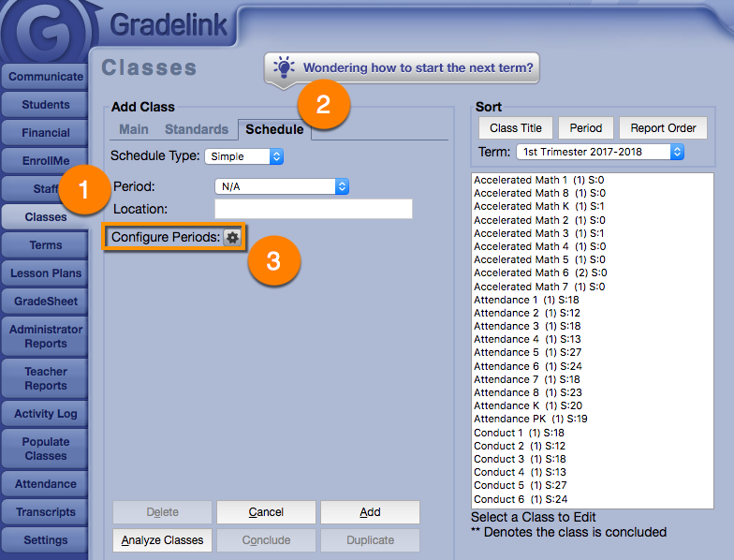Screen dimensions: 734x560
Task: Click the Analyze Classes button
Action: pos(163,540)
